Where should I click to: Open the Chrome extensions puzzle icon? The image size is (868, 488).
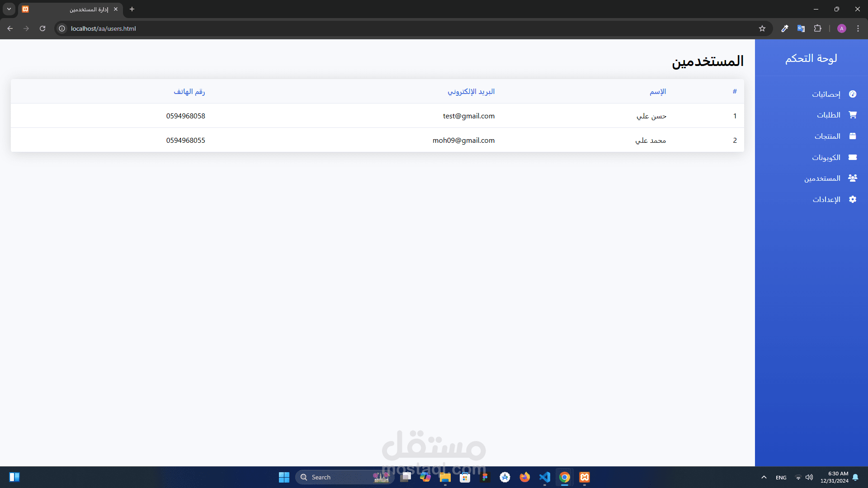coord(817,28)
